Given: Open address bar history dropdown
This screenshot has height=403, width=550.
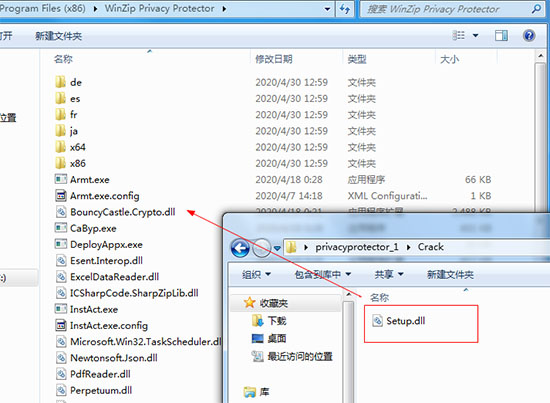Looking at the screenshot, I should [327, 9].
